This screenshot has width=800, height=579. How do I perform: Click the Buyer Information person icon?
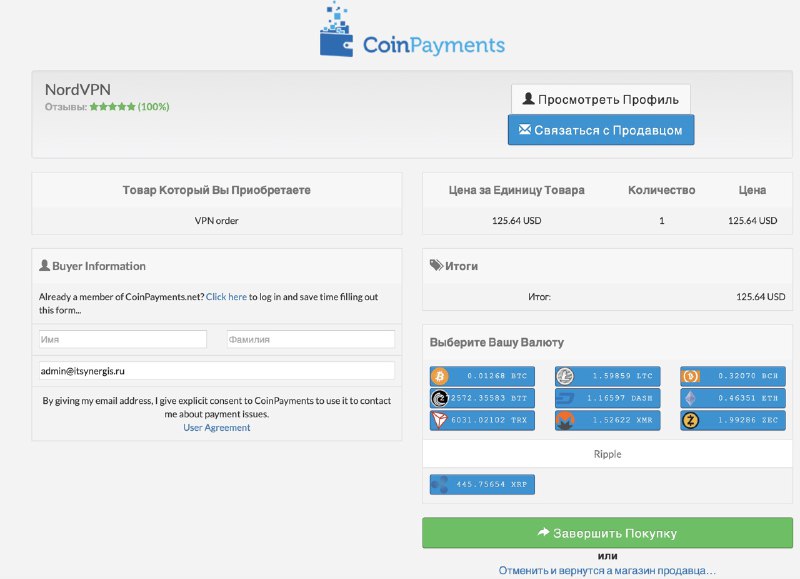coord(44,265)
